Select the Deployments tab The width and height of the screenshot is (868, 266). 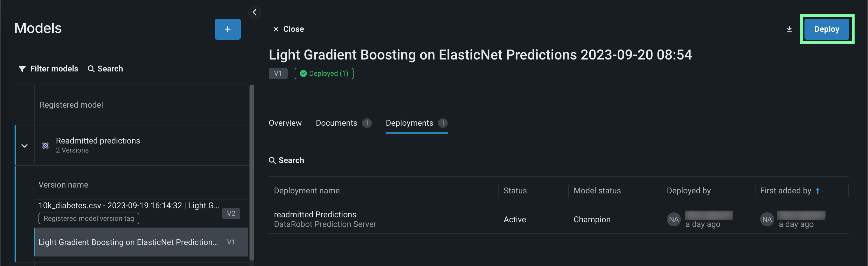409,123
